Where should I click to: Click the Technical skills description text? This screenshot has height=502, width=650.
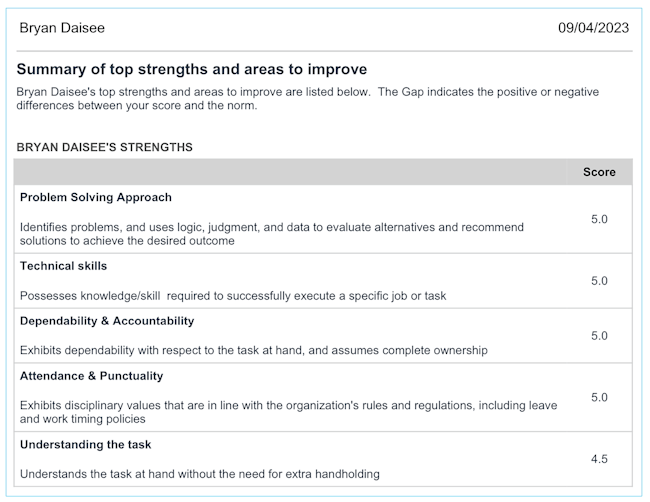[x=233, y=295]
